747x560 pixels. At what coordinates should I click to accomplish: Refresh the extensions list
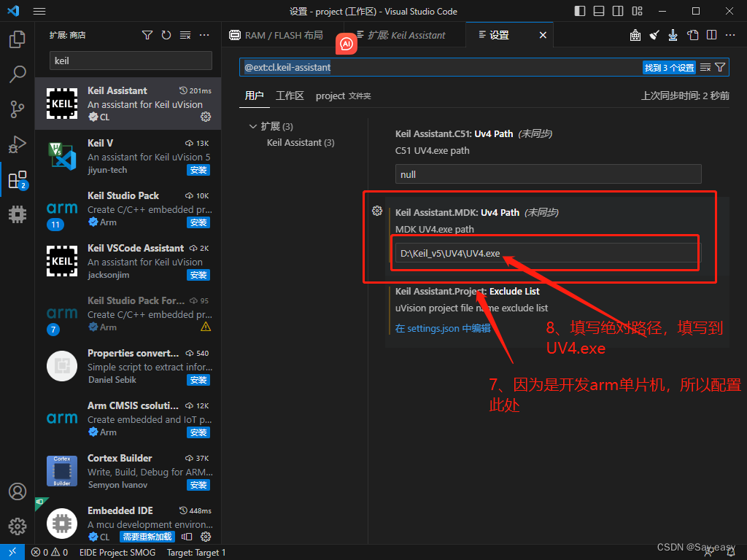[x=166, y=35]
